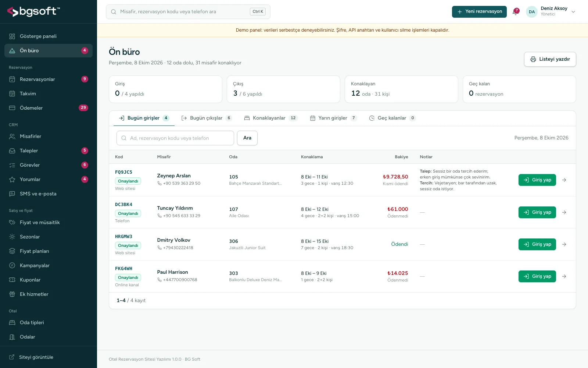588x368 pixels.
Task: Open reservation code DC3BK4
Action: pyautogui.click(x=123, y=205)
